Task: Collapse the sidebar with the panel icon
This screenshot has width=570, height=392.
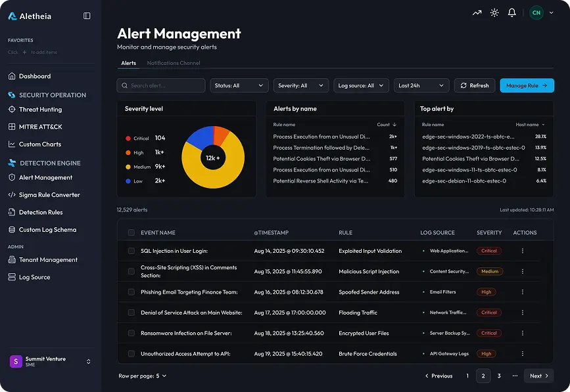Action: 87,16
